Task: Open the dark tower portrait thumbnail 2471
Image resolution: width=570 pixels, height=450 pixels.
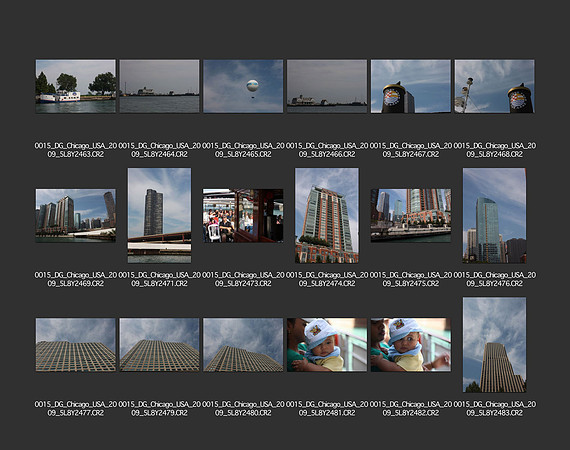Action: coord(159,216)
